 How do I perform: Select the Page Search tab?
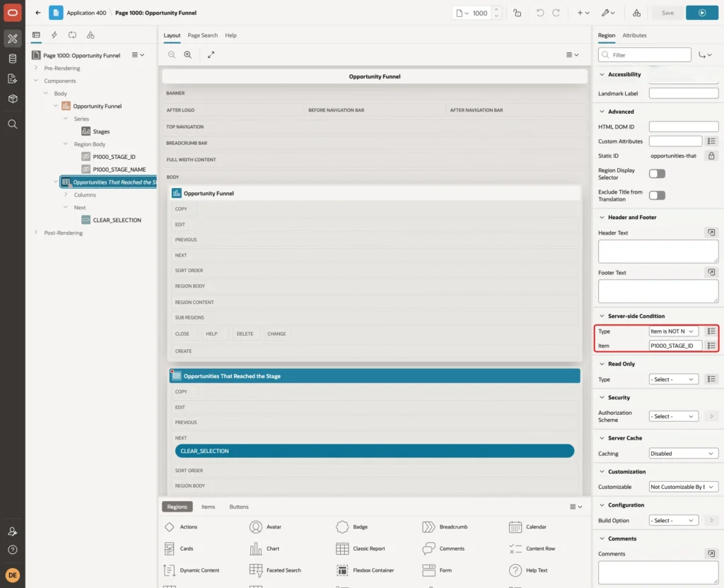[202, 35]
